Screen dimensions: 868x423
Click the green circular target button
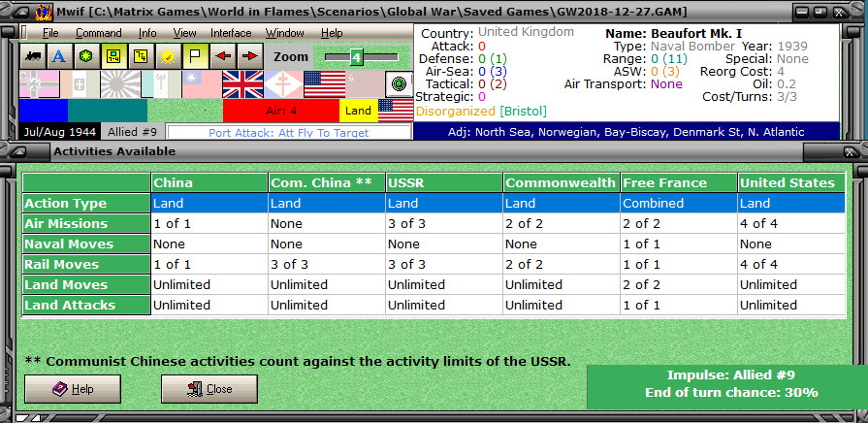point(399,84)
